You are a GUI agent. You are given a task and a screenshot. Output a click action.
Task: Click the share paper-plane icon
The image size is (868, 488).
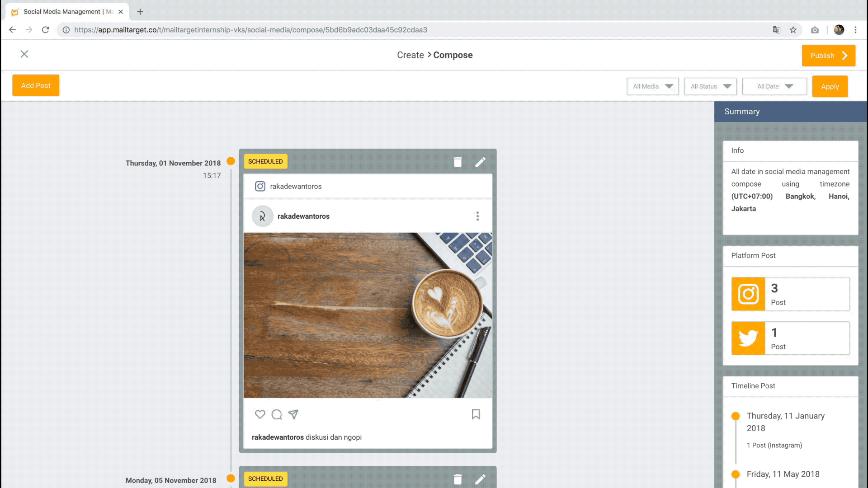pos(293,414)
